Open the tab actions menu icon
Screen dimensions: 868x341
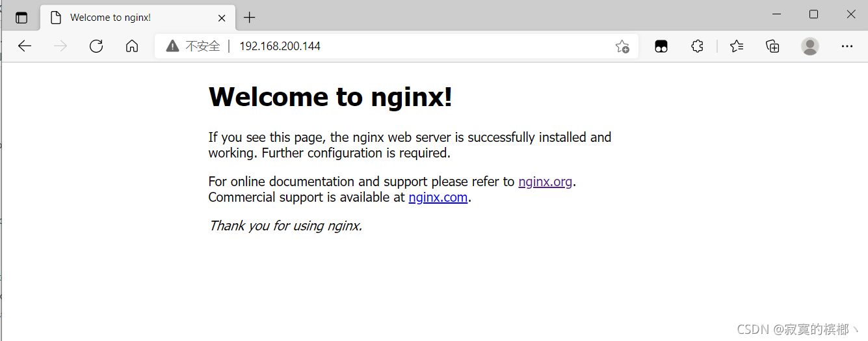[x=21, y=18]
